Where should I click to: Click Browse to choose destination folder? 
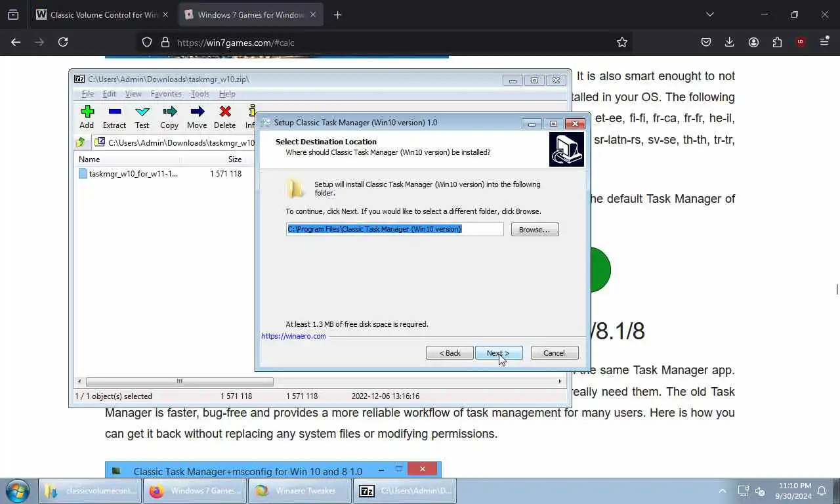[x=535, y=230]
